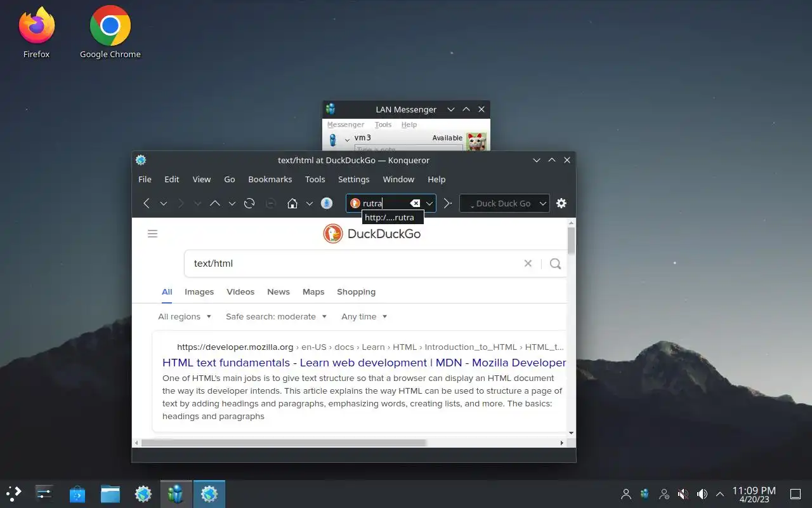The image size is (812, 508).
Task: Open the Help menu in Konqueror
Action: 436,179
